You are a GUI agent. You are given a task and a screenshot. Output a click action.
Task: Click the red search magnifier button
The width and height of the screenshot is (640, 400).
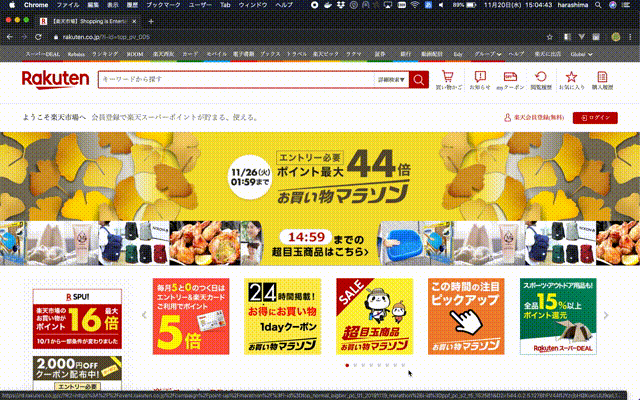click(418, 80)
